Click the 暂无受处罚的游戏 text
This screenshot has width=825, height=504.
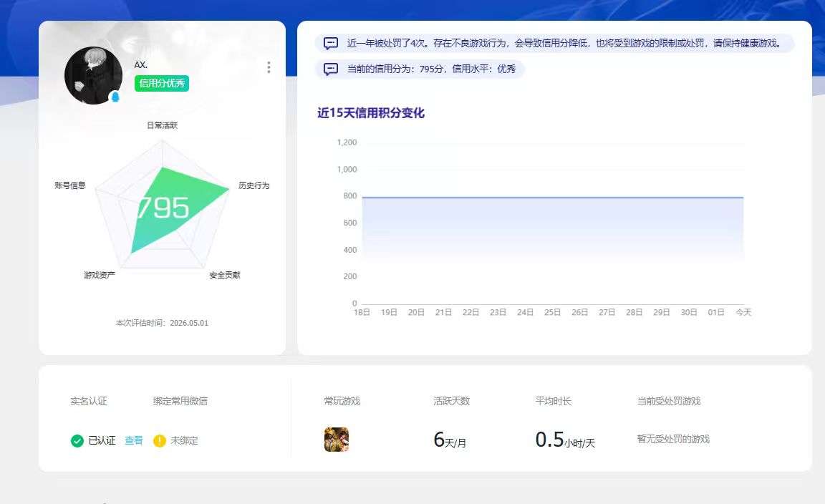coord(673,439)
